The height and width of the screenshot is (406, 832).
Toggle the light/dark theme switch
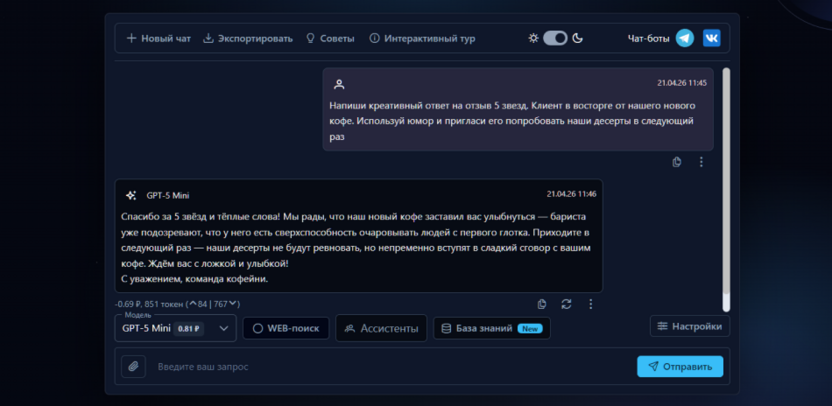(x=555, y=38)
